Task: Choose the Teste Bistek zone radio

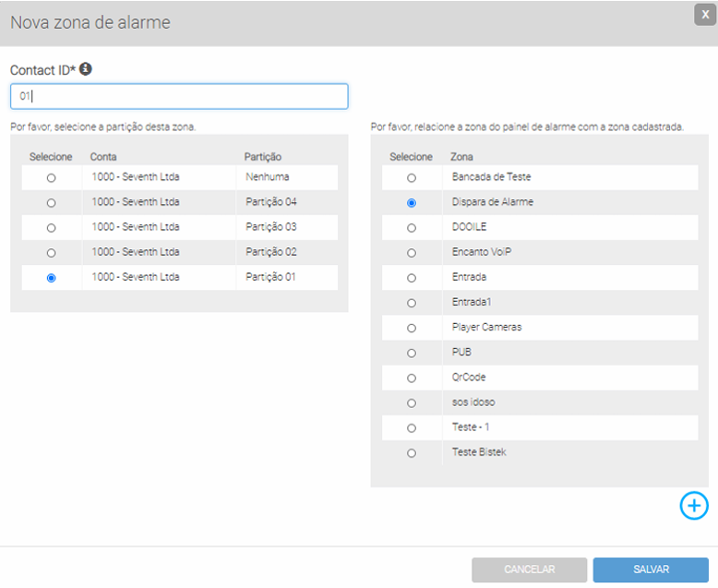Action: pos(412,453)
